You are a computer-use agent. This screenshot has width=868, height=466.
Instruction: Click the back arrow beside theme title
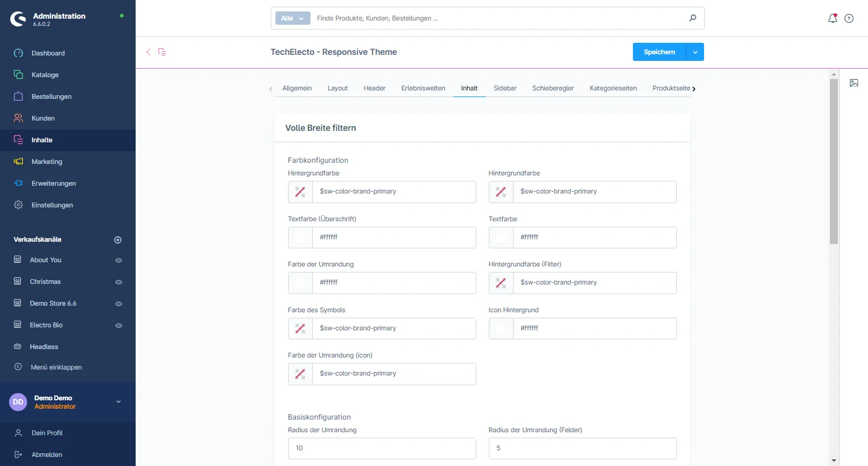[148, 52]
